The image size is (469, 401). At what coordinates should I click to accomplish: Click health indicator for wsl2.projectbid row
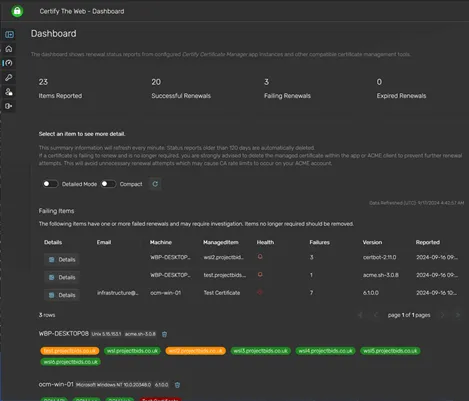pos(260,257)
